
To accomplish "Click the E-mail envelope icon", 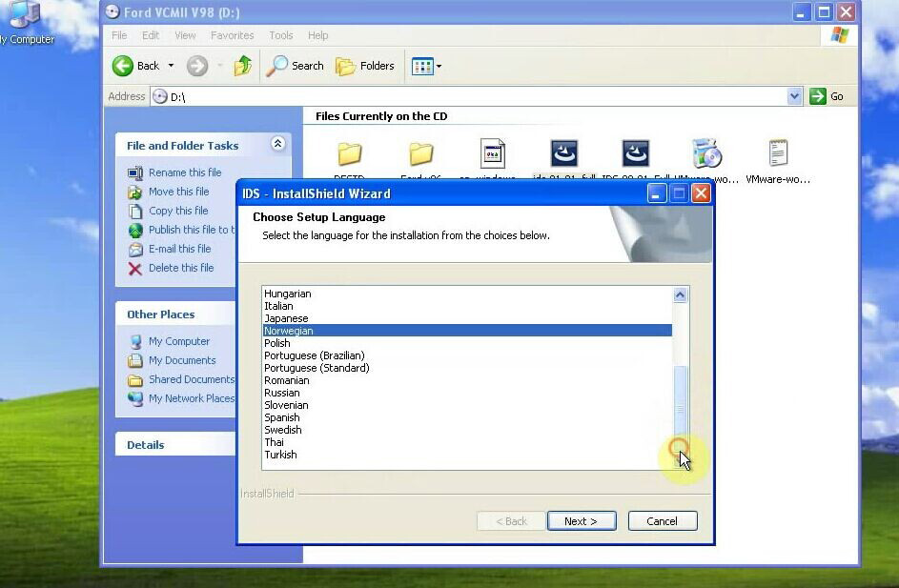I will (x=135, y=250).
